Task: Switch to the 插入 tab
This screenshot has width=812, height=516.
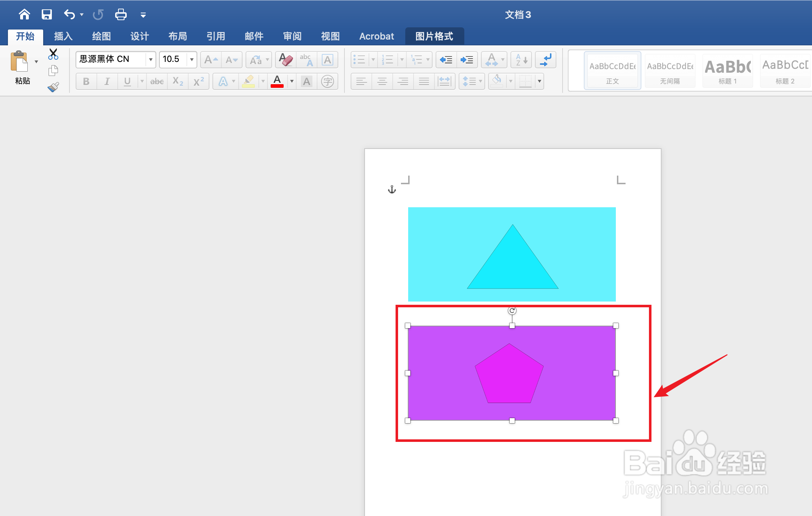Action: coord(63,36)
